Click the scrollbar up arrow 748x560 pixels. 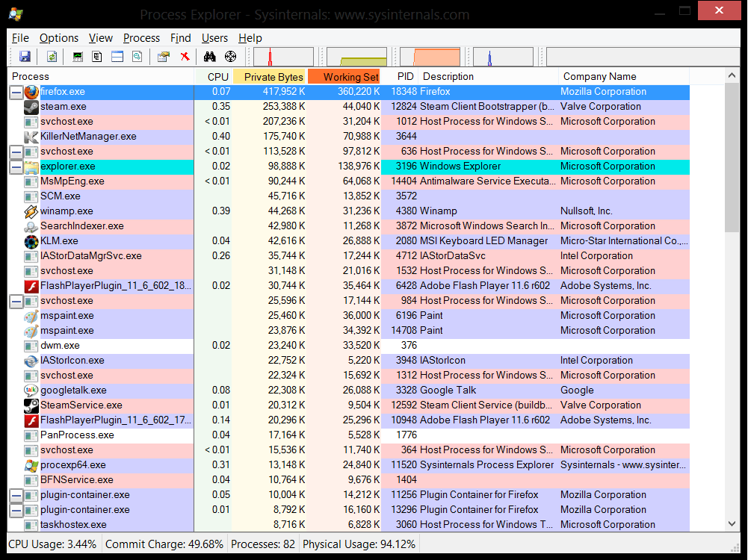732,75
